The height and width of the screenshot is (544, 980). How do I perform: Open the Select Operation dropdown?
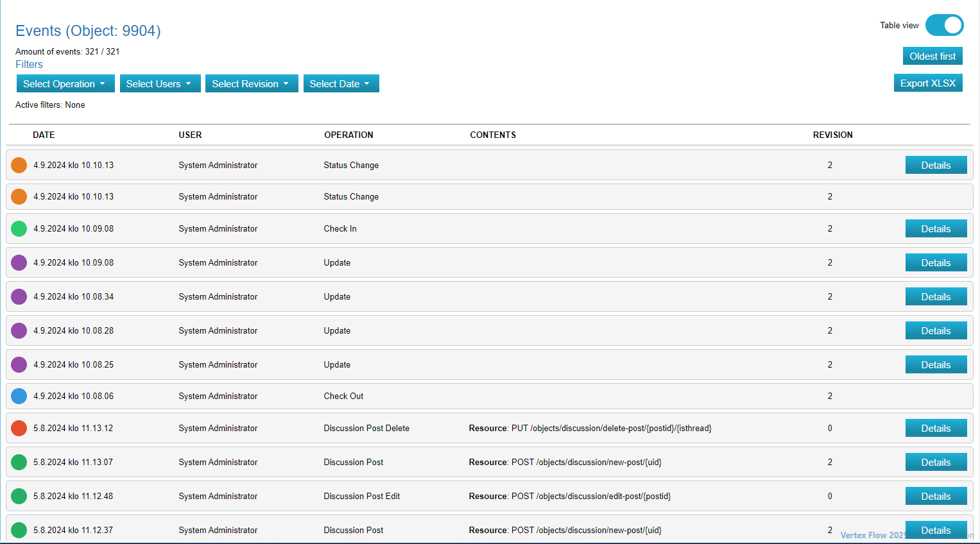[65, 83]
